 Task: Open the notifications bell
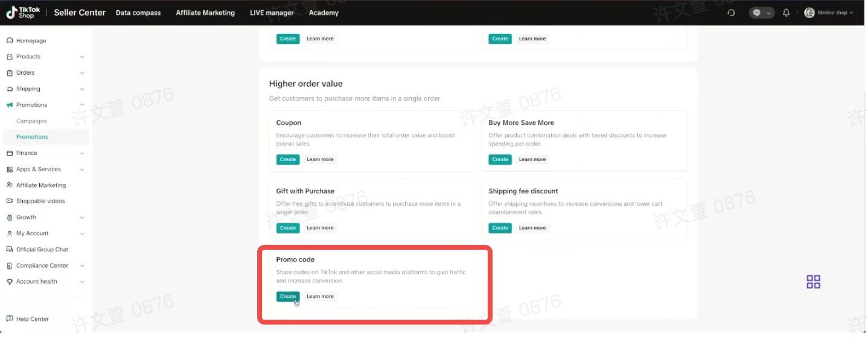(x=786, y=13)
